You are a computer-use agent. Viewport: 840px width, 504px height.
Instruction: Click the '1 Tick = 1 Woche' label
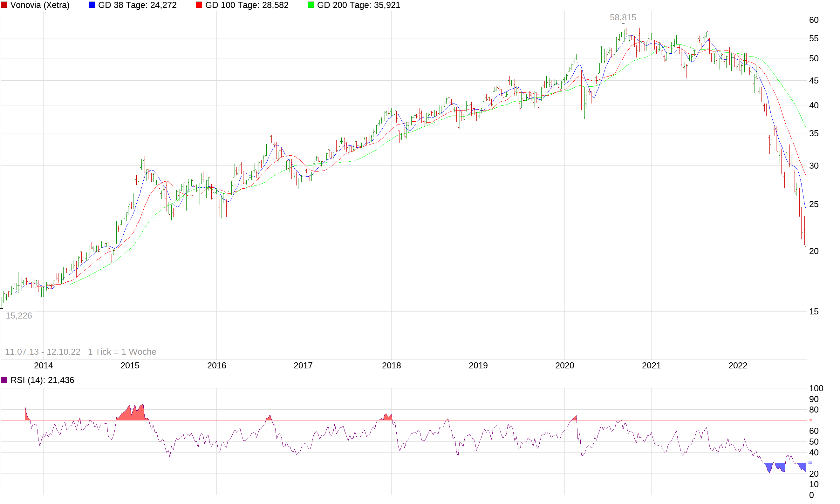click(122, 352)
